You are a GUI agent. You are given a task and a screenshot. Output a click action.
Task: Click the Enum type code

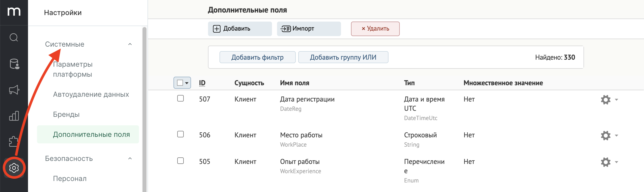point(411,180)
